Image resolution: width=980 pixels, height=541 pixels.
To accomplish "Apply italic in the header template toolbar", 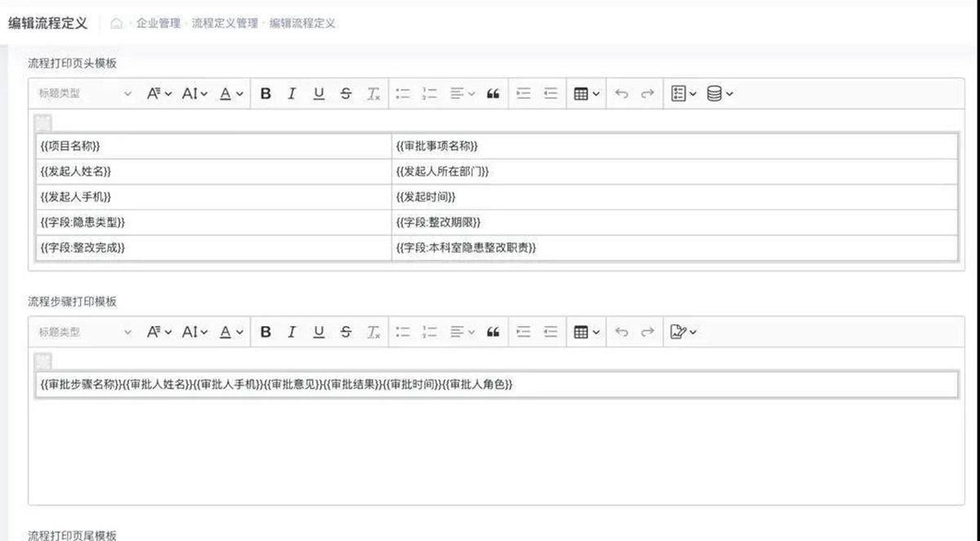I will pyautogui.click(x=291, y=94).
